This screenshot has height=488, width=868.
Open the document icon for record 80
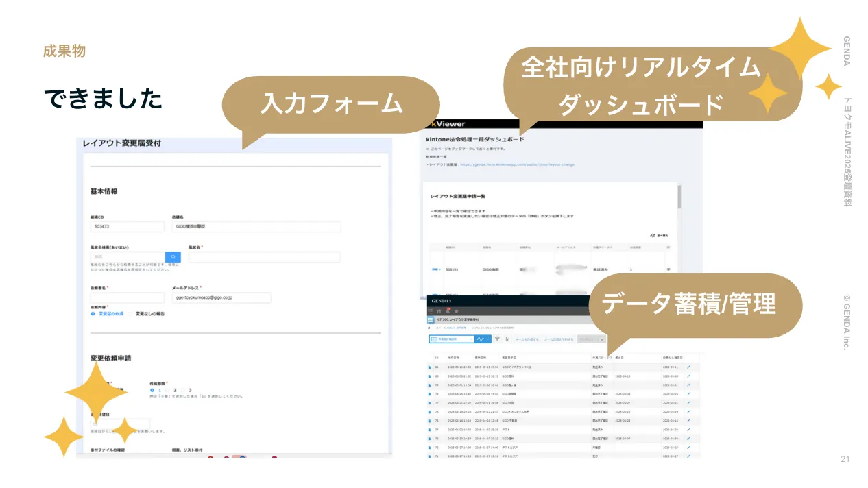(430, 376)
